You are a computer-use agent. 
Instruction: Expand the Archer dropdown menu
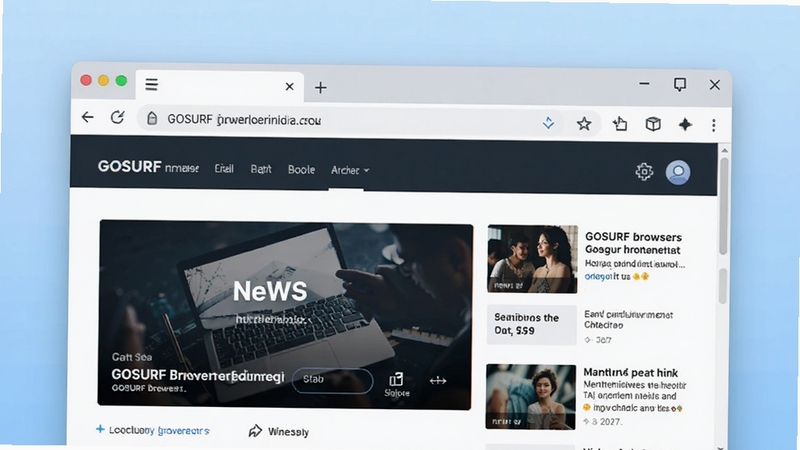point(350,170)
